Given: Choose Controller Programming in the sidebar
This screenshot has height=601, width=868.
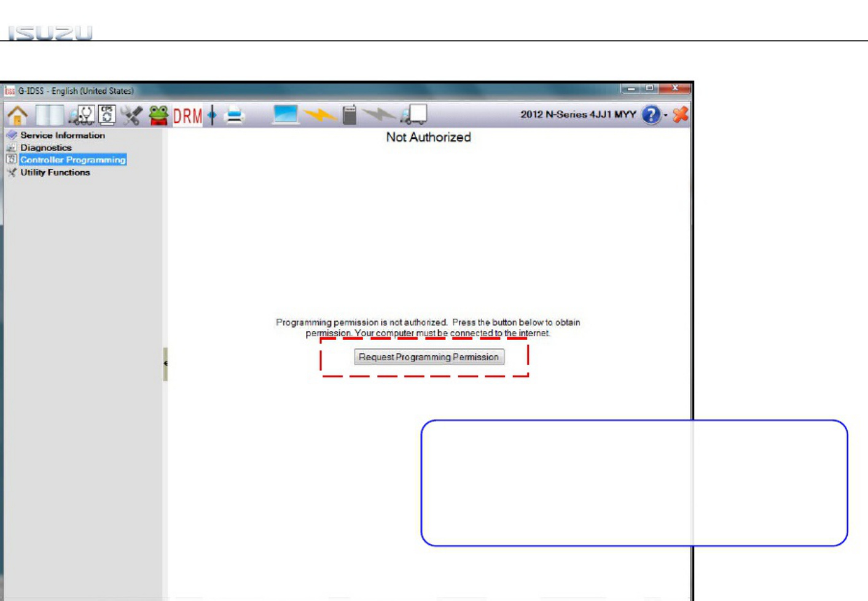Looking at the screenshot, I should [x=73, y=160].
